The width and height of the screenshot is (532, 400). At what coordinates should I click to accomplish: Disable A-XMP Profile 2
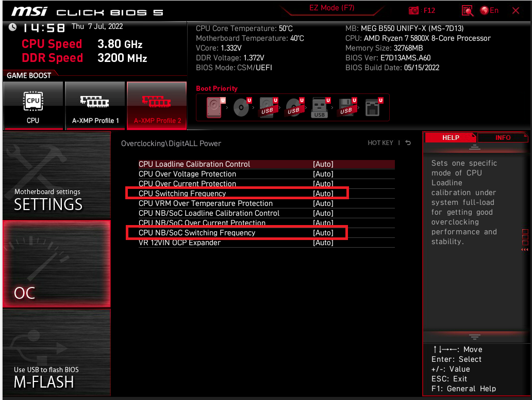coord(157,106)
